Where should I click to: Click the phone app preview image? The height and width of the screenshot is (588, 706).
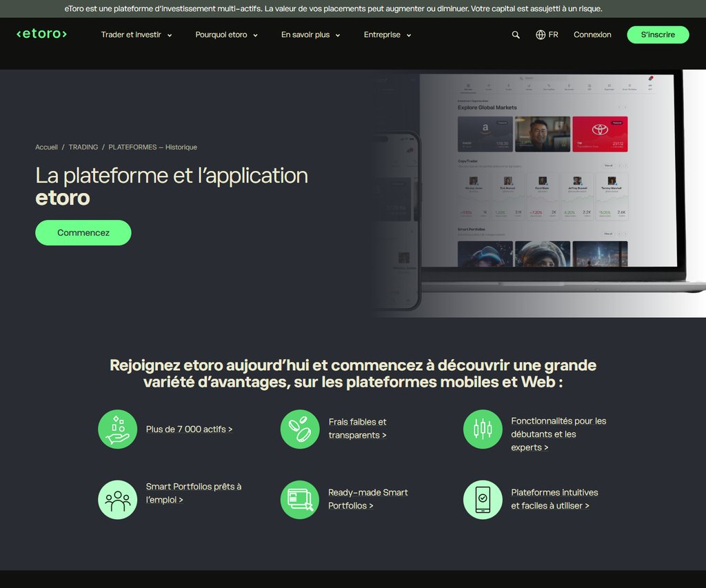(396, 221)
